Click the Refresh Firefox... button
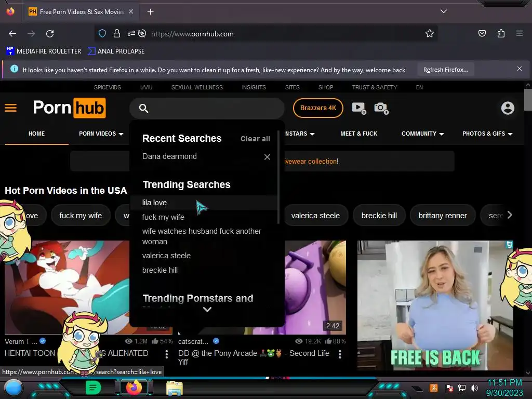This screenshot has width=532, height=399. coord(445,70)
